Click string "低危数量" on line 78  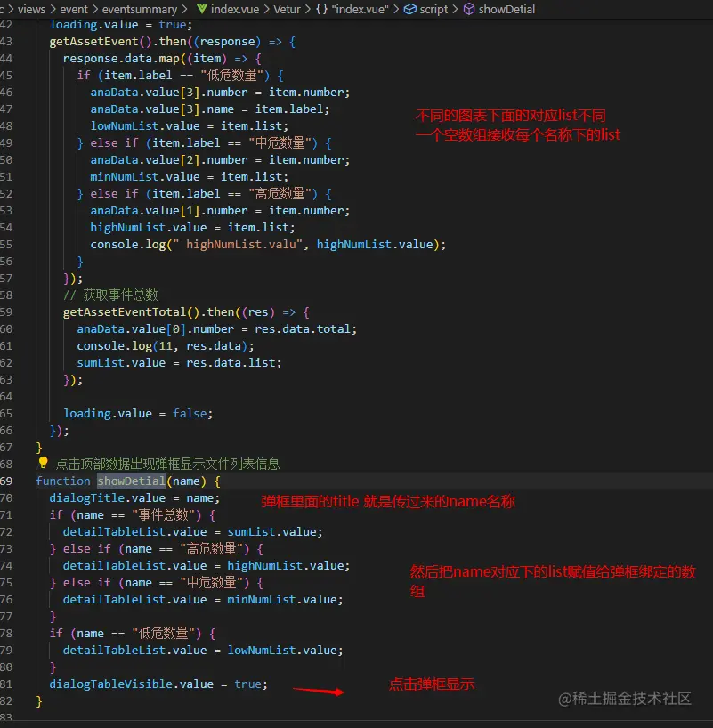pos(163,634)
